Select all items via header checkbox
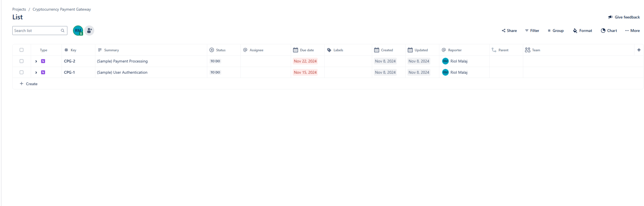The image size is (644, 206). click(x=22, y=50)
